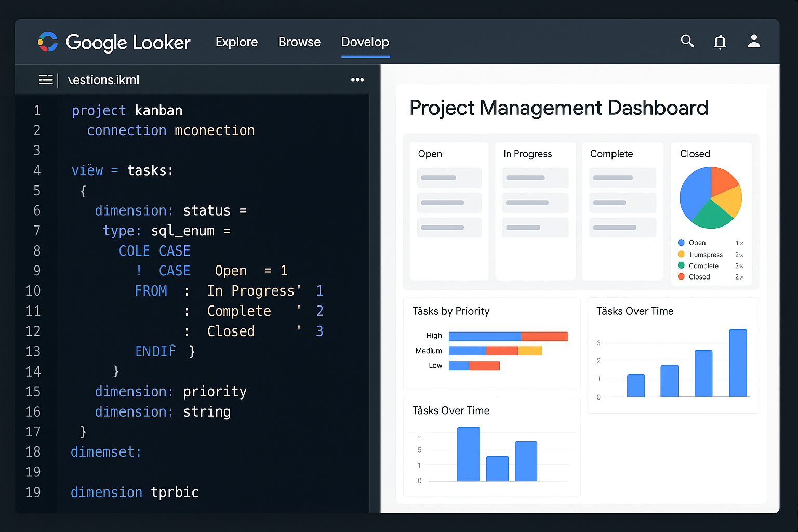The image size is (798, 532).
Task: Click the Trumspress legend label
Action: tap(706, 255)
